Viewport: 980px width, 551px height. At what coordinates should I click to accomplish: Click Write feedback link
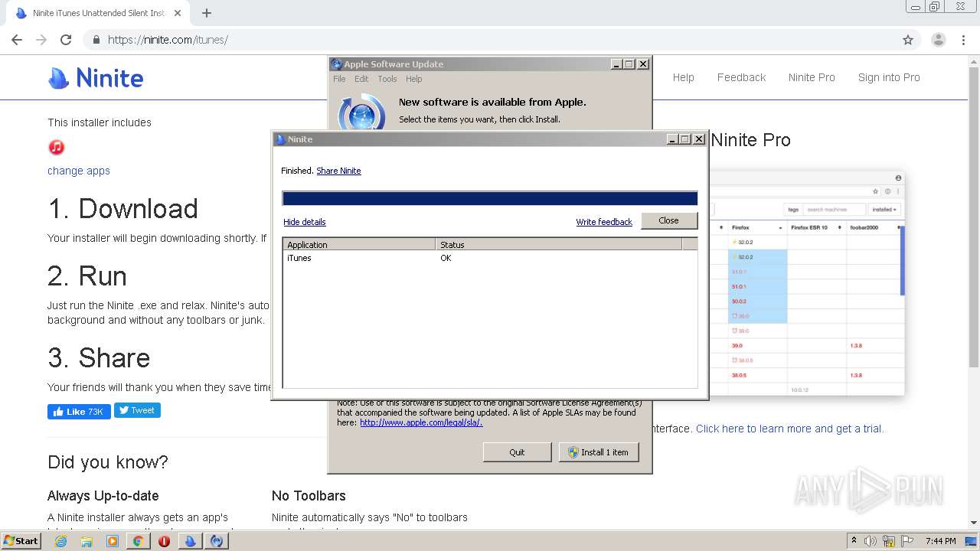(x=604, y=222)
